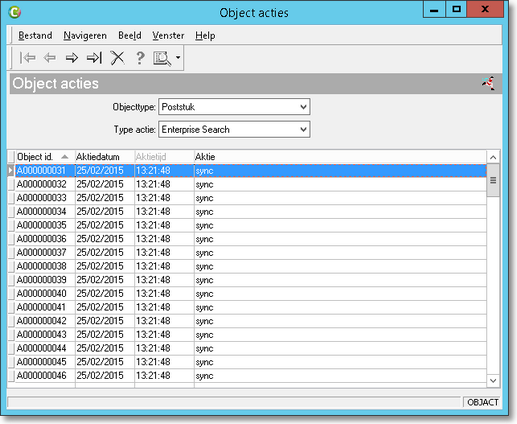The height and width of the screenshot is (424, 517).
Task: Click sync cell in row A000000040
Action: tap(340, 294)
